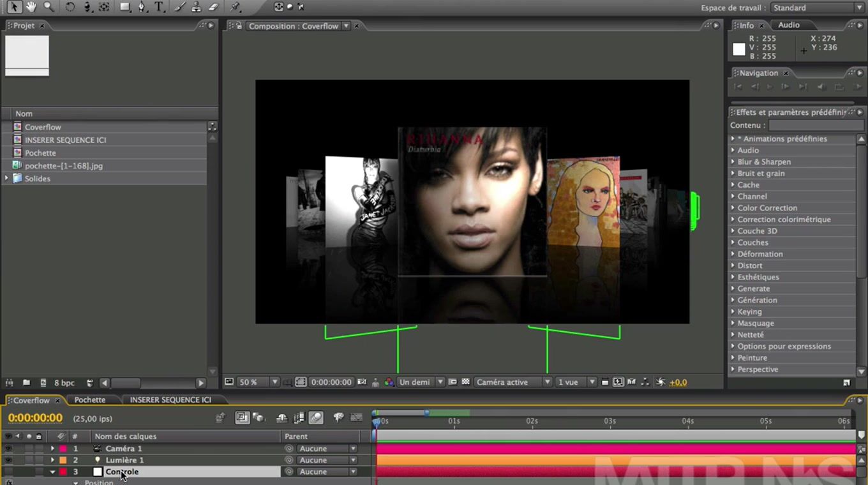Select the Hand tool

31,7
